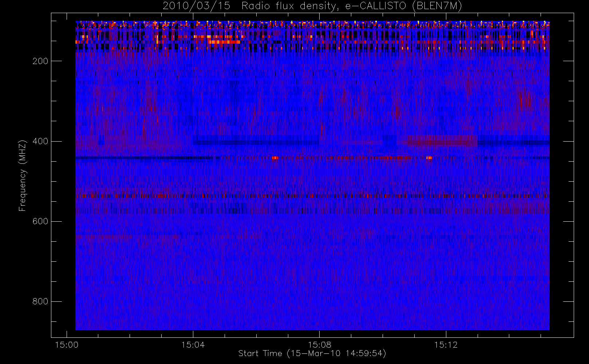Click the 600 frequency tick label

coord(40,221)
